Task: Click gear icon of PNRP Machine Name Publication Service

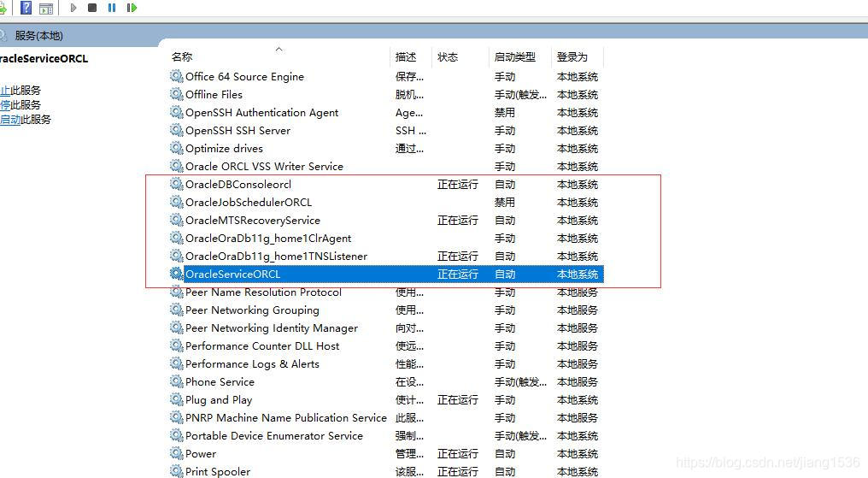Action: tap(177, 417)
